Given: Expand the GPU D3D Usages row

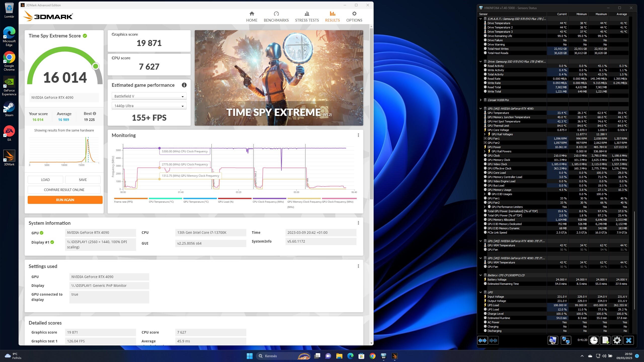Looking at the screenshot, I should (x=485, y=194).
